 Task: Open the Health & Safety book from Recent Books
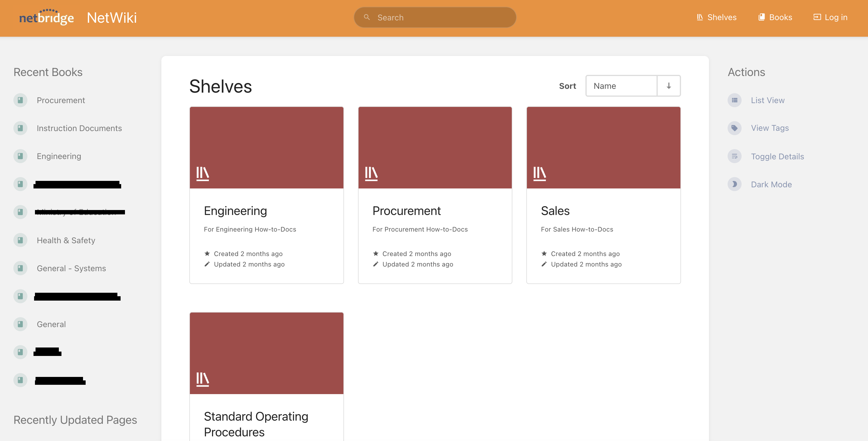66,240
